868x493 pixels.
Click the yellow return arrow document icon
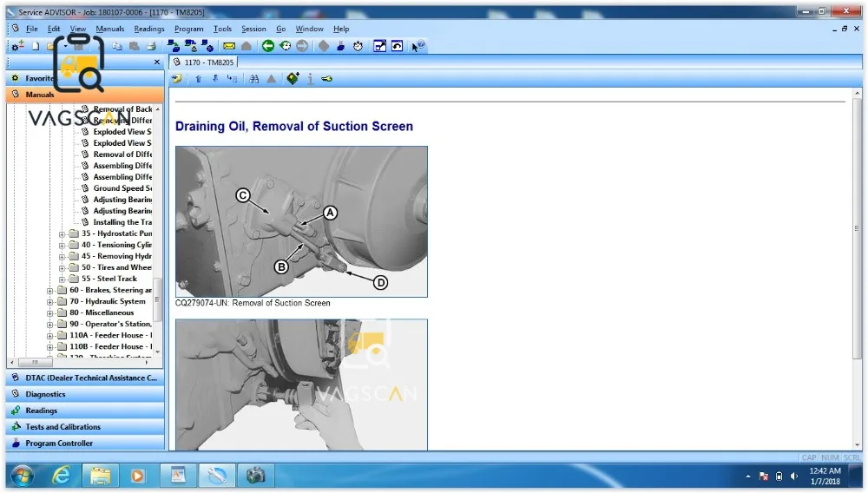176,79
